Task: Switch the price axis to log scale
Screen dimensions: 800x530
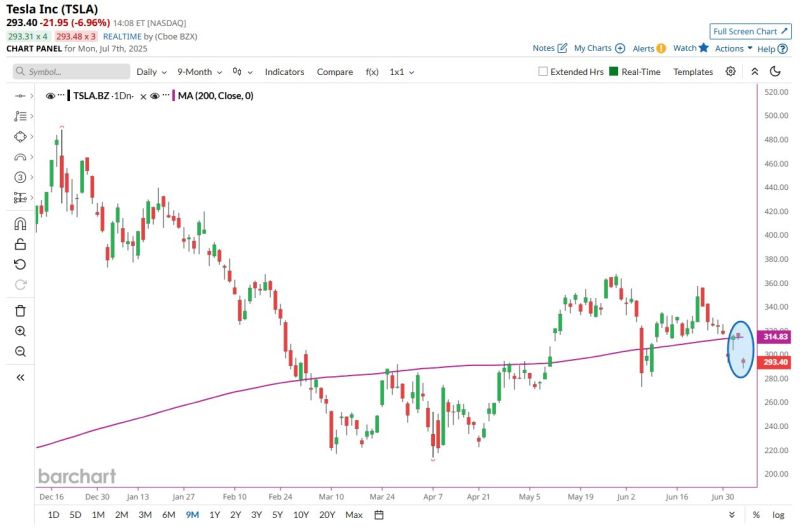Action: (x=778, y=514)
